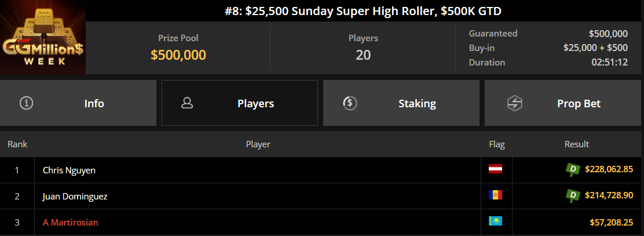Viewport: 644px width, 236px height.
Task: Click the Staking dollar icon
Action: coord(350,103)
